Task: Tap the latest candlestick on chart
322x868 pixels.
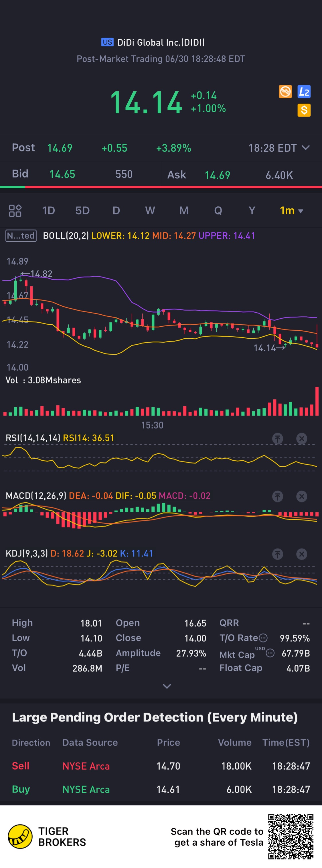Action: [x=317, y=336]
